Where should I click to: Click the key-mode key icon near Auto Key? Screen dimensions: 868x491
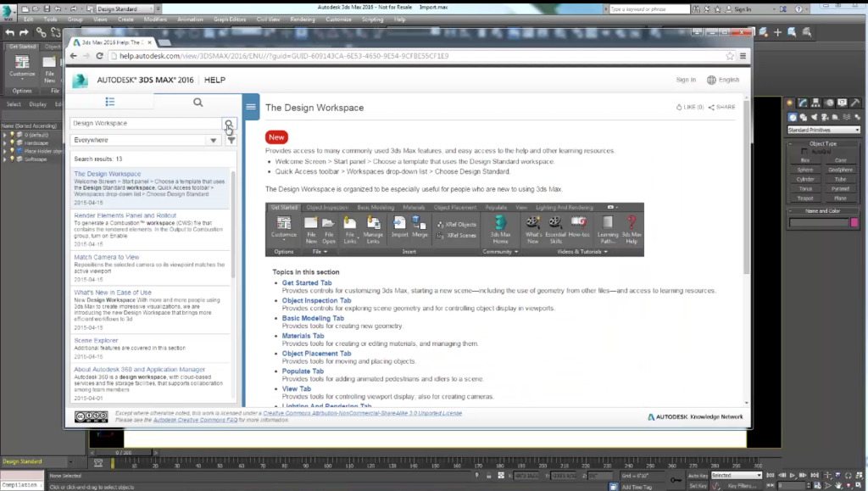pos(676,480)
